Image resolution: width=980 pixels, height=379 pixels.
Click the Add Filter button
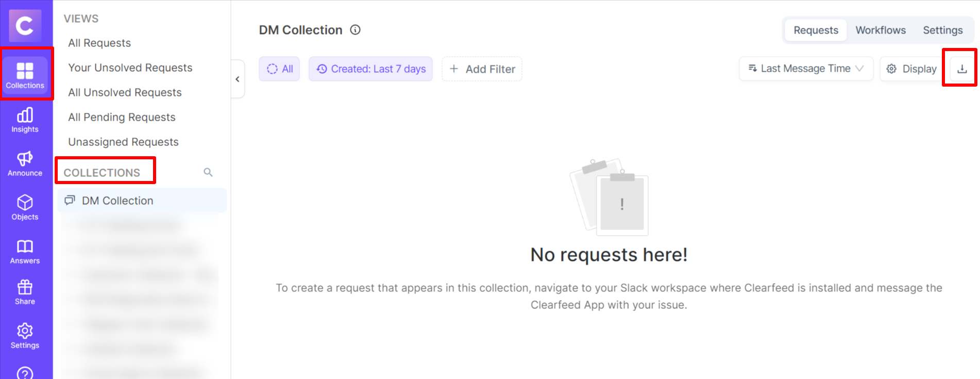click(482, 69)
